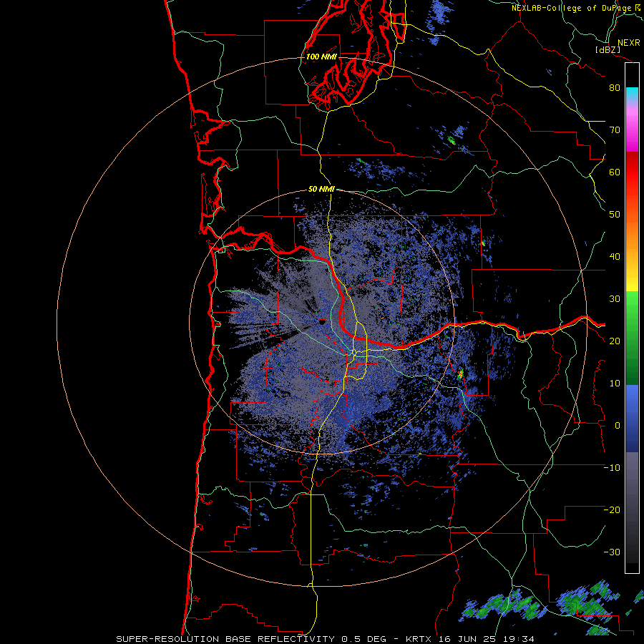
Task: Click the 70 value on reflectivity scale
Action: pos(615,130)
